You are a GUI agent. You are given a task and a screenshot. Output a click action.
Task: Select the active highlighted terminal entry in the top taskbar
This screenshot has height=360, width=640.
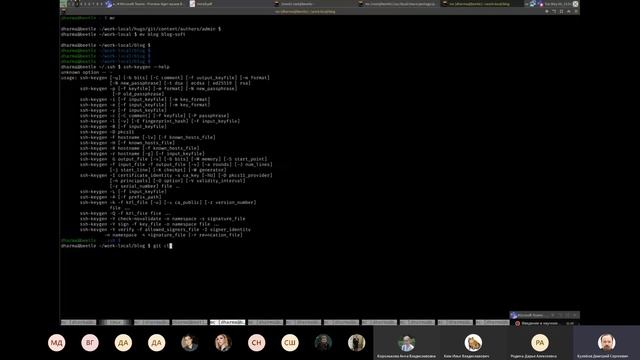pos(482,4)
